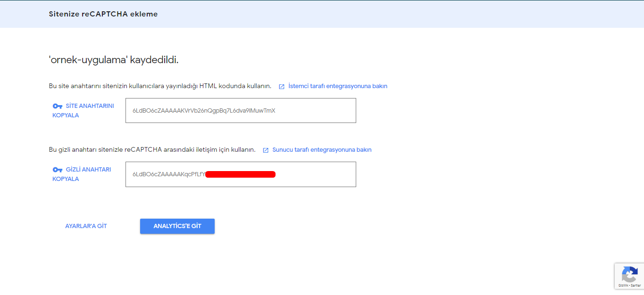Open İstemci tarafı entegrasyonuna bakın link
This screenshot has width=644, height=295.
(338, 86)
